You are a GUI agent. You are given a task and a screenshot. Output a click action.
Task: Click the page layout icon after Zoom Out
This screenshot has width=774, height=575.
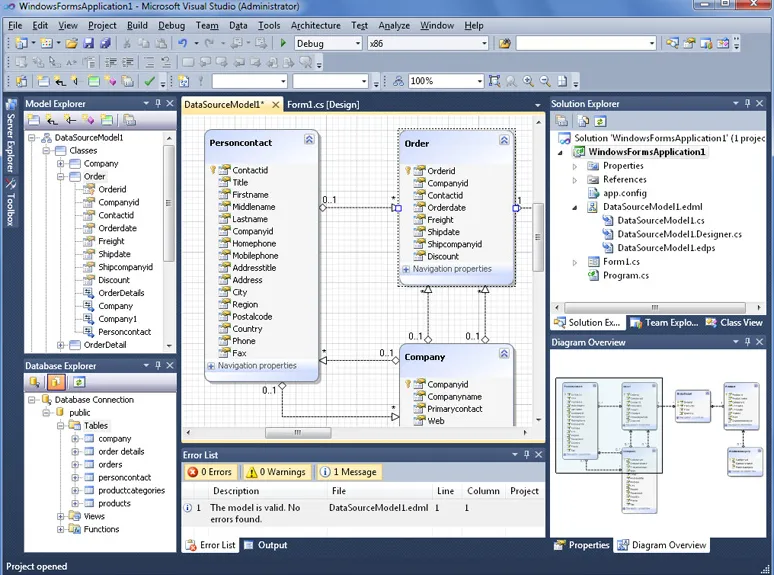tap(562, 81)
